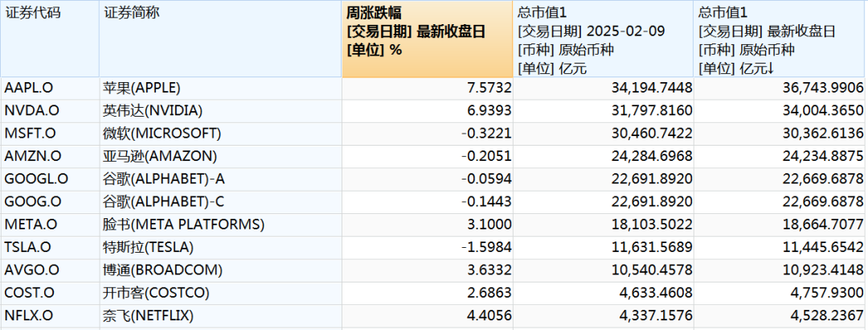Click the name 博通(BROADCOM)
The height and width of the screenshot is (330, 868).
click(x=162, y=270)
